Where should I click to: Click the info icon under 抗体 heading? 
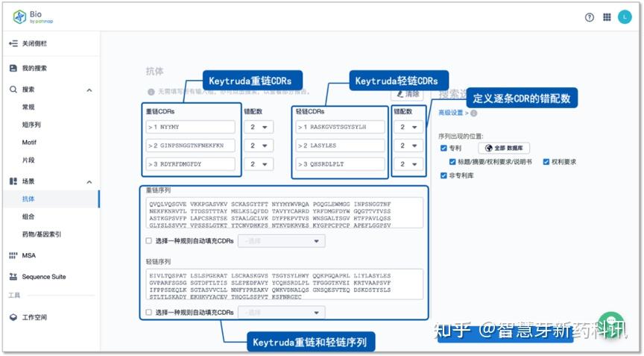click(x=151, y=92)
